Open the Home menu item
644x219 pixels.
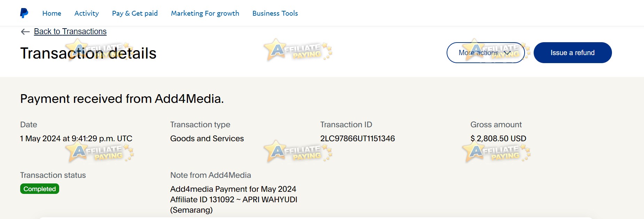pyautogui.click(x=52, y=13)
